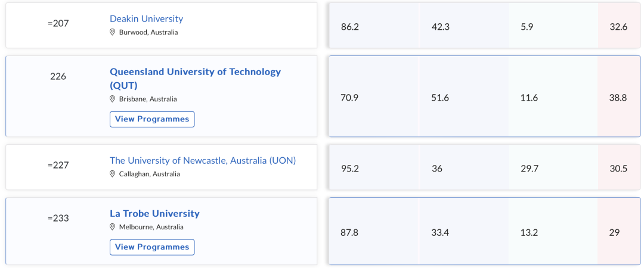Screen dimensions: 644x268
Task: Click QUT score 51.6
Action: point(440,98)
